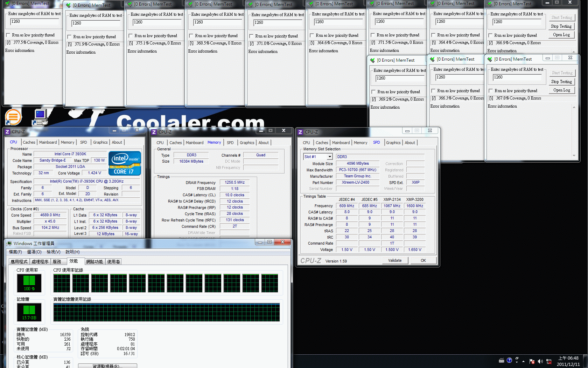
Task: Toggle low priority thread in 369.2% coverage MemTest
Action: (374, 92)
